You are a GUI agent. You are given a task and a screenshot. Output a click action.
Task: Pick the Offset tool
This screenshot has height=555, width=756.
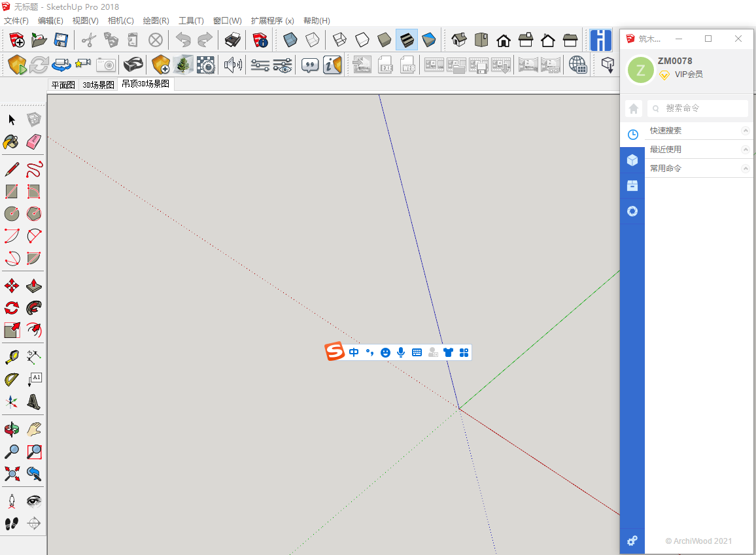pyautogui.click(x=34, y=330)
